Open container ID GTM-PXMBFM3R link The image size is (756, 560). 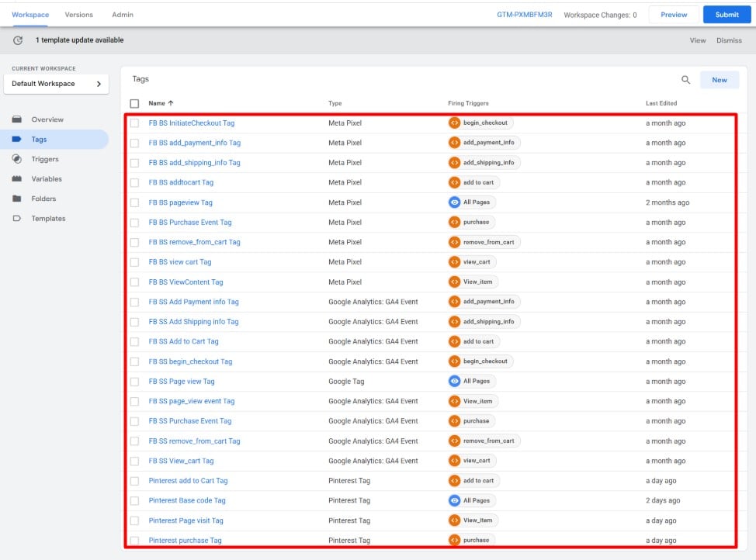pyautogui.click(x=524, y=15)
